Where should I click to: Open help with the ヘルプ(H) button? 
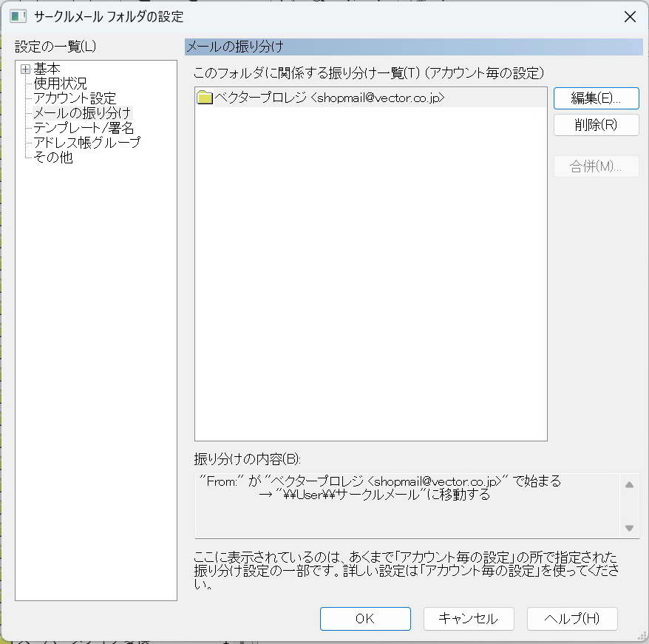pos(571,619)
